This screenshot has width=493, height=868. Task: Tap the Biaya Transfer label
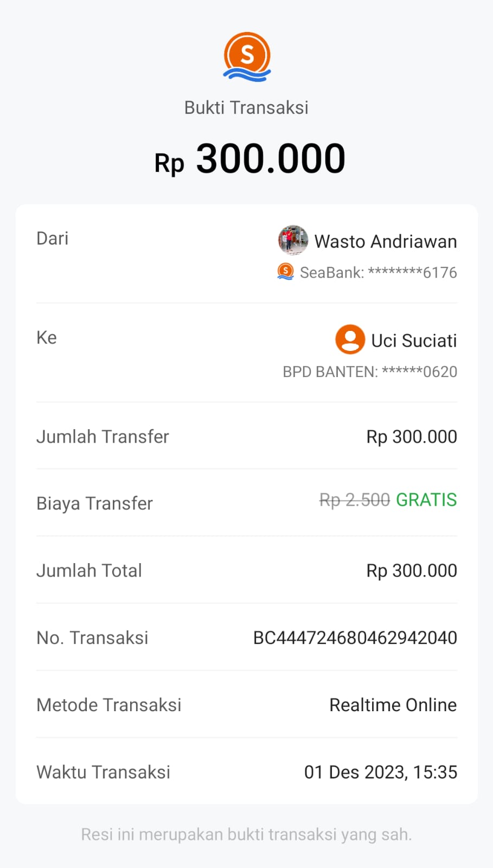[x=95, y=503]
